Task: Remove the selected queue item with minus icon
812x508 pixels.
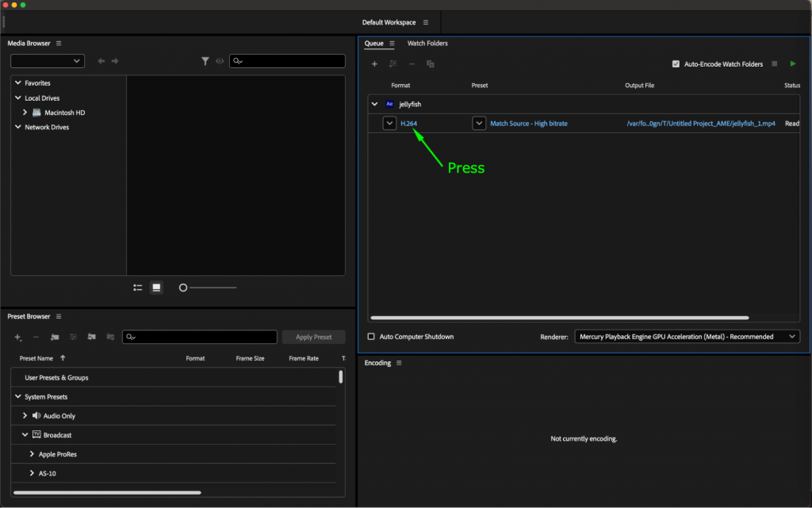Action: tap(411, 63)
